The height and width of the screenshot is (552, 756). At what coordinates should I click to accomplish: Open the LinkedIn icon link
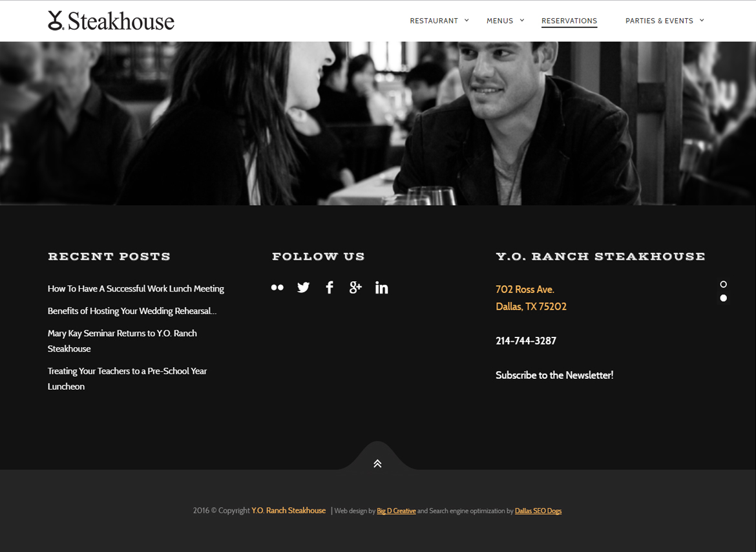381,288
